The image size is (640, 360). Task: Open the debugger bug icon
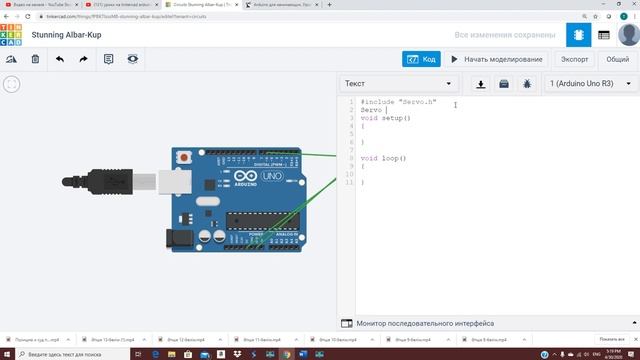click(527, 84)
